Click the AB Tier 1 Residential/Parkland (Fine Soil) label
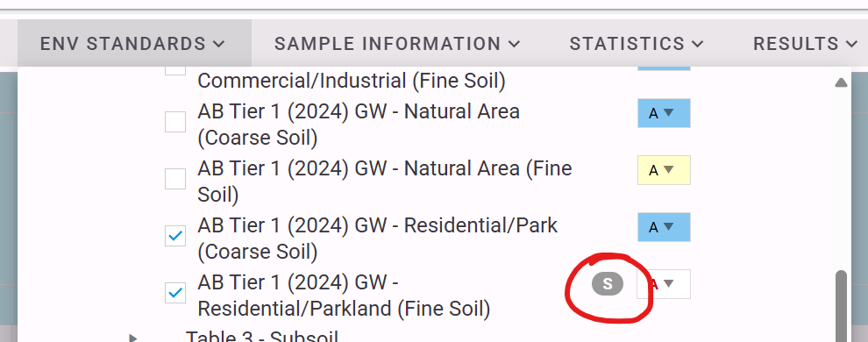This screenshot has height=342, width=868. (344, 296)
